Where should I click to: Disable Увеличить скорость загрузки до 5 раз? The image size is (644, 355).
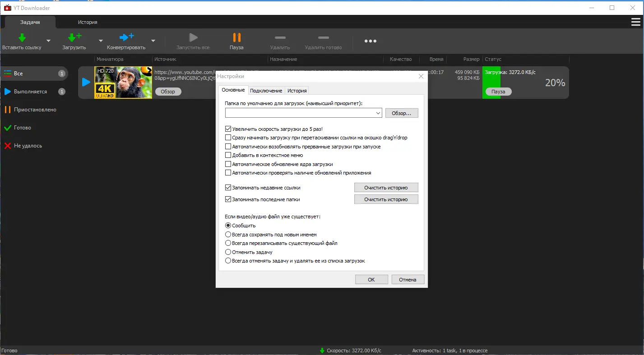(228, 129)
